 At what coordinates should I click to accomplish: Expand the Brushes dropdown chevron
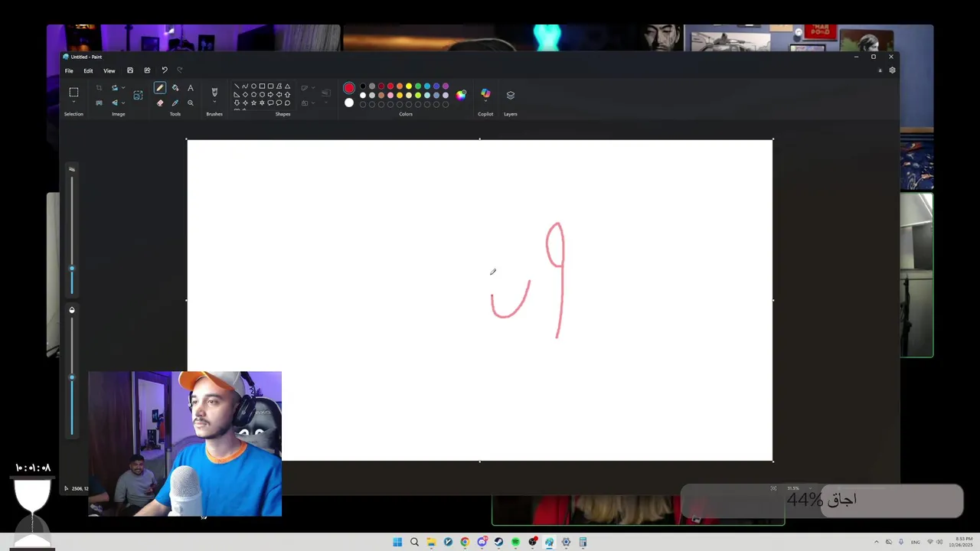[x=214, y=101]
